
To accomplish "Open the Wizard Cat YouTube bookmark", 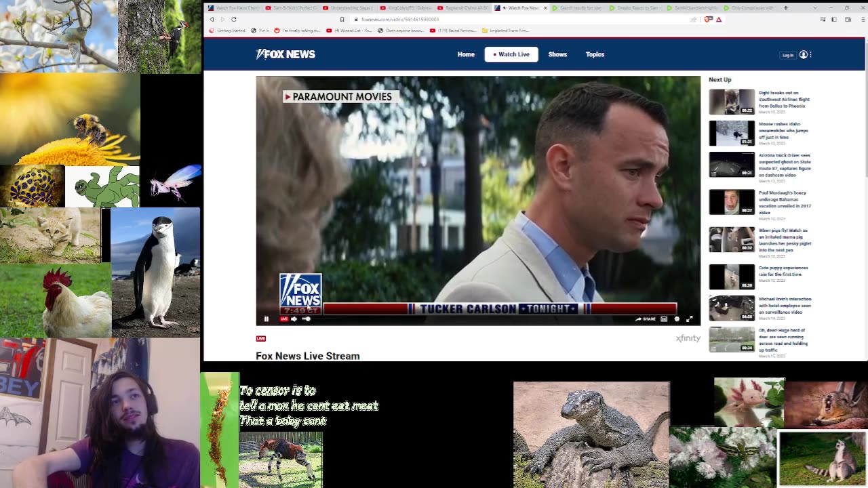I will point(349,30).
